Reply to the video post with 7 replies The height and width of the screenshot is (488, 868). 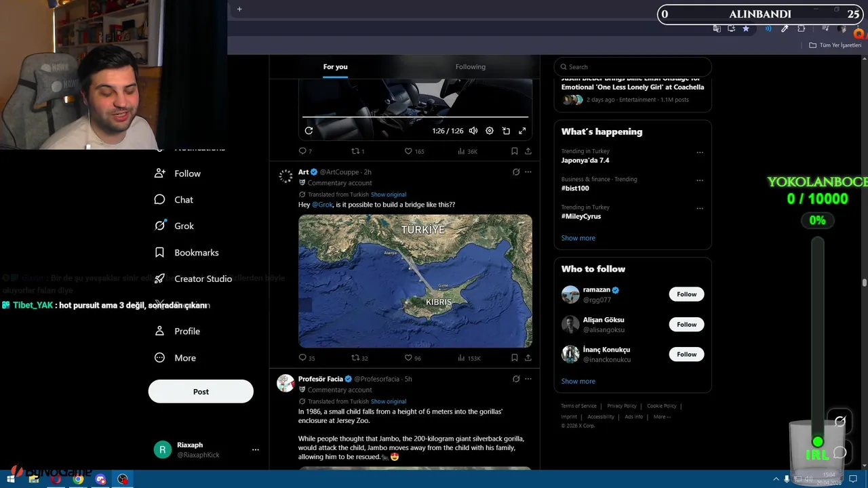305,151
